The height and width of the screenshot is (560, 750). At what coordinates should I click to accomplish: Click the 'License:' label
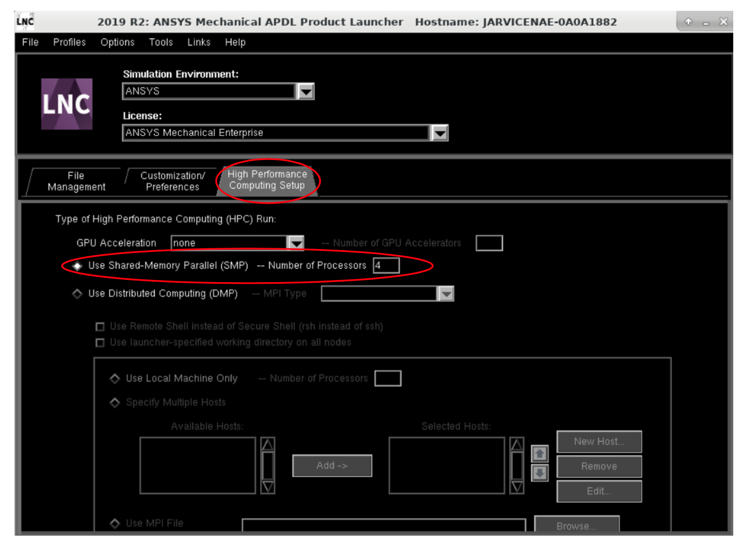(x=142, y=116)
